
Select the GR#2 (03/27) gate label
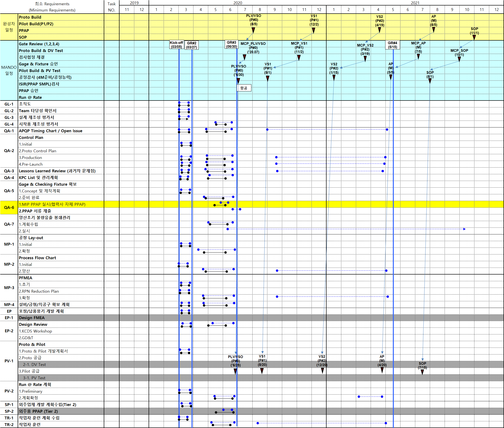pyautogui.click(x=192, y=45)
